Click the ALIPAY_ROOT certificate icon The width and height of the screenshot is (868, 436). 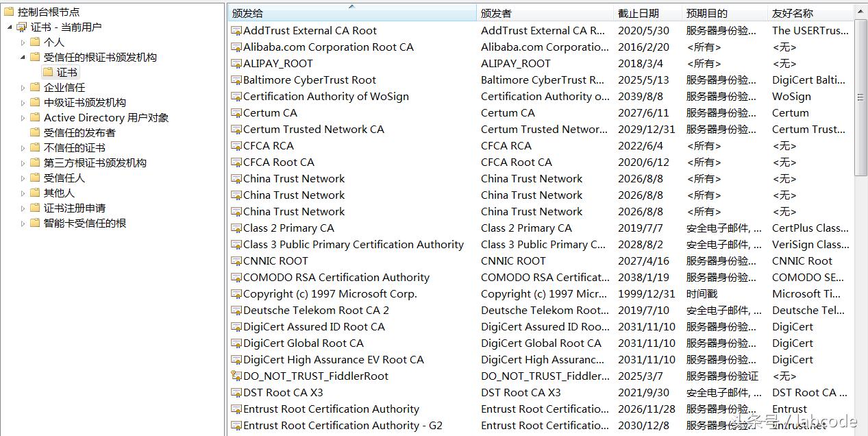236,64
